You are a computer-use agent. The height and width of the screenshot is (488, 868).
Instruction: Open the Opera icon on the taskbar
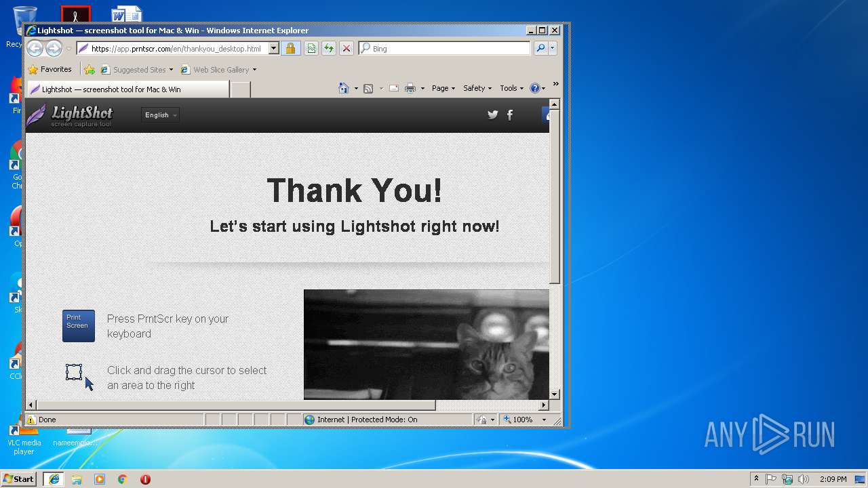coord(145,479)
